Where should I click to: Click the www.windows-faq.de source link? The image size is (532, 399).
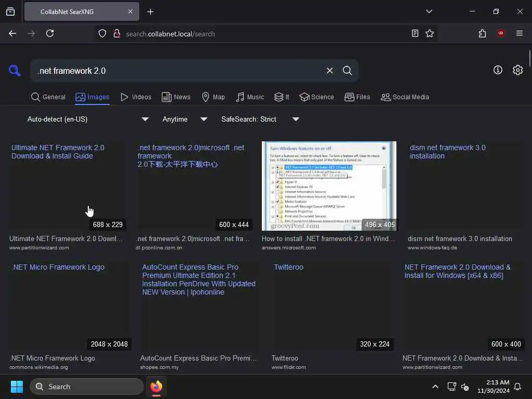coord(432,248)
